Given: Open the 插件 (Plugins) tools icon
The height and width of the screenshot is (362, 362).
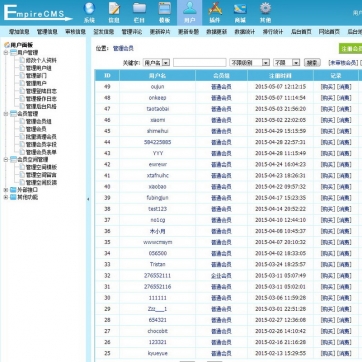Looking at the screenshot, I should (215, 13).
